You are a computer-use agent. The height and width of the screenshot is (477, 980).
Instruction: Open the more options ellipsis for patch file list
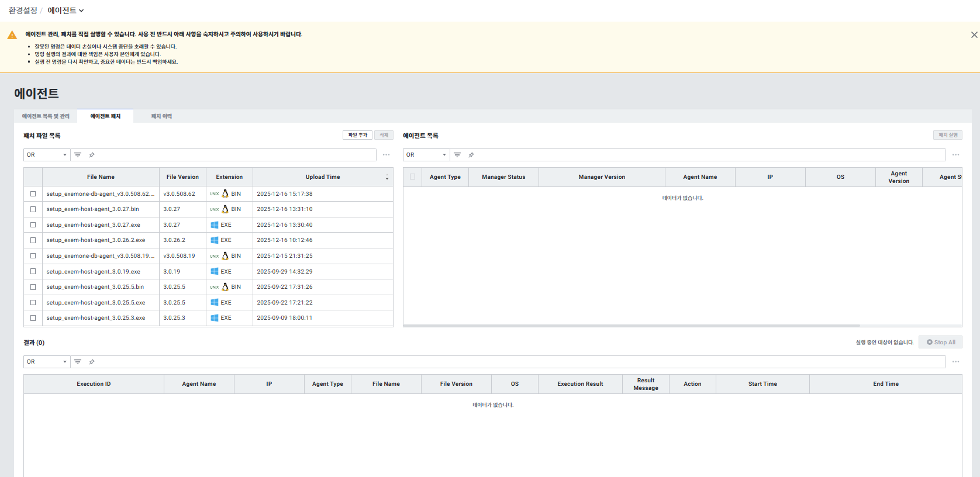click(x=386, y=155)
